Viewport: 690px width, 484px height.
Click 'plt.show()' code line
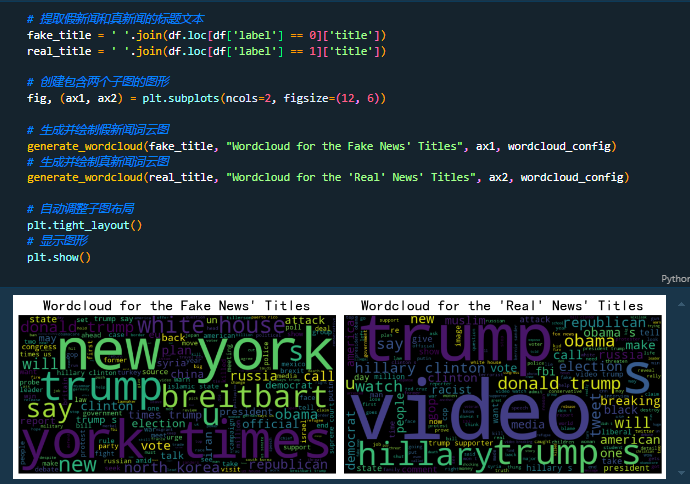(x=59, y=257)
